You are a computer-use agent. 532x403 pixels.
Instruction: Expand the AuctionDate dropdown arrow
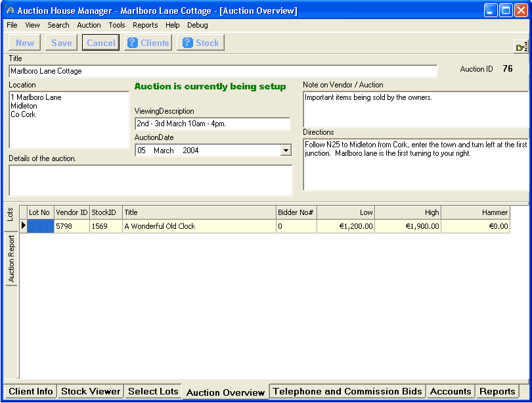point(286,151)
